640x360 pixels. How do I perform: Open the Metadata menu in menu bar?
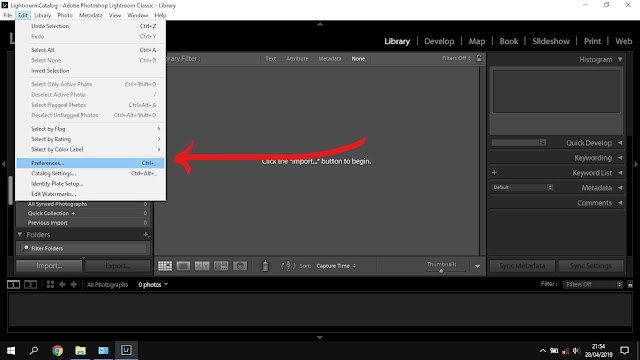[91, 15]
